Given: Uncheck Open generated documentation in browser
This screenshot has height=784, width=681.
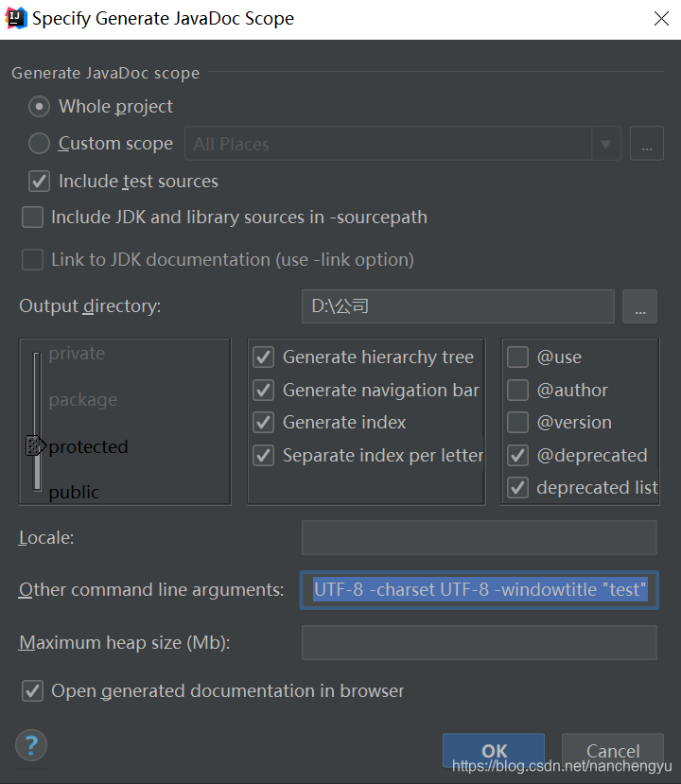Looking at the screenshot, I should (32, 690).
